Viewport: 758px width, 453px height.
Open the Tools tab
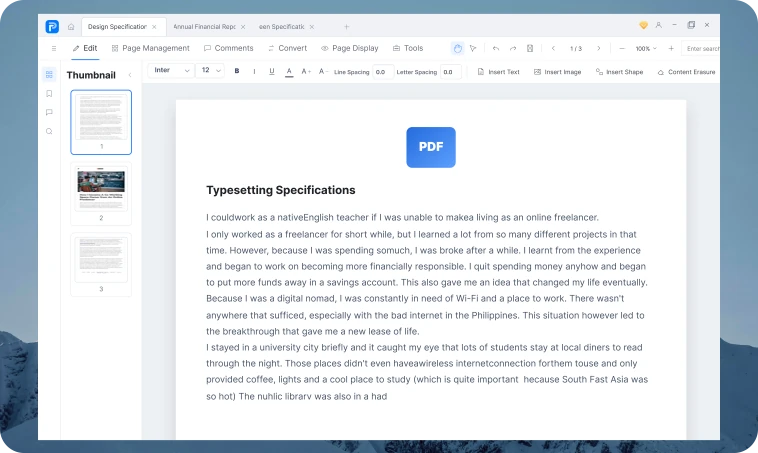[408, 48]
